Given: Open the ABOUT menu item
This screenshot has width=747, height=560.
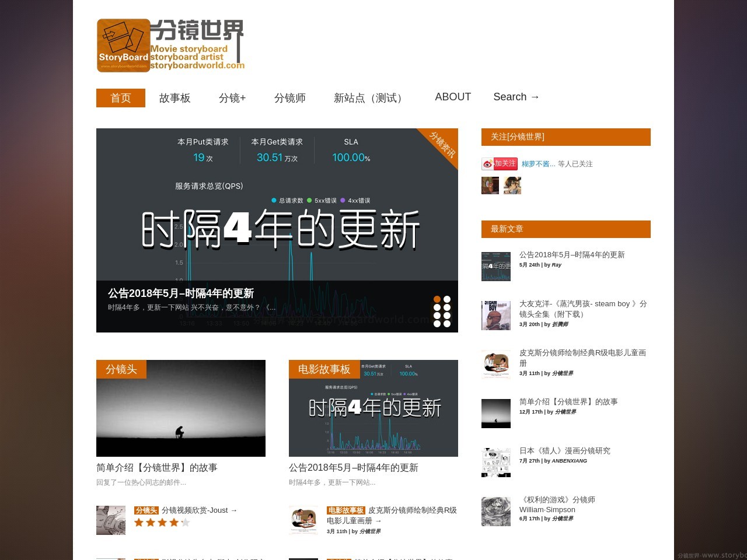Looking at the screenshot, I should point(453,97).
